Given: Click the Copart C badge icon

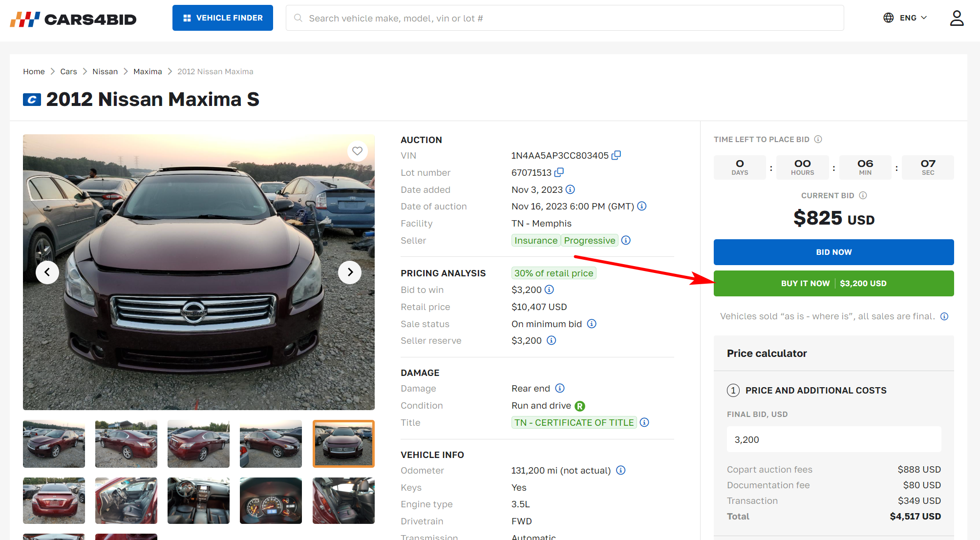Looking at the screenshot, I should click(32, 100).
